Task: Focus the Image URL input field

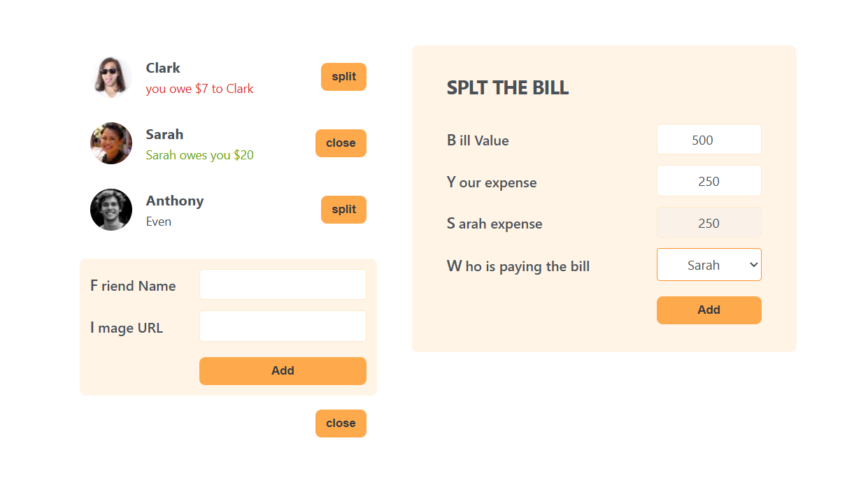Action: pos(283,326)
